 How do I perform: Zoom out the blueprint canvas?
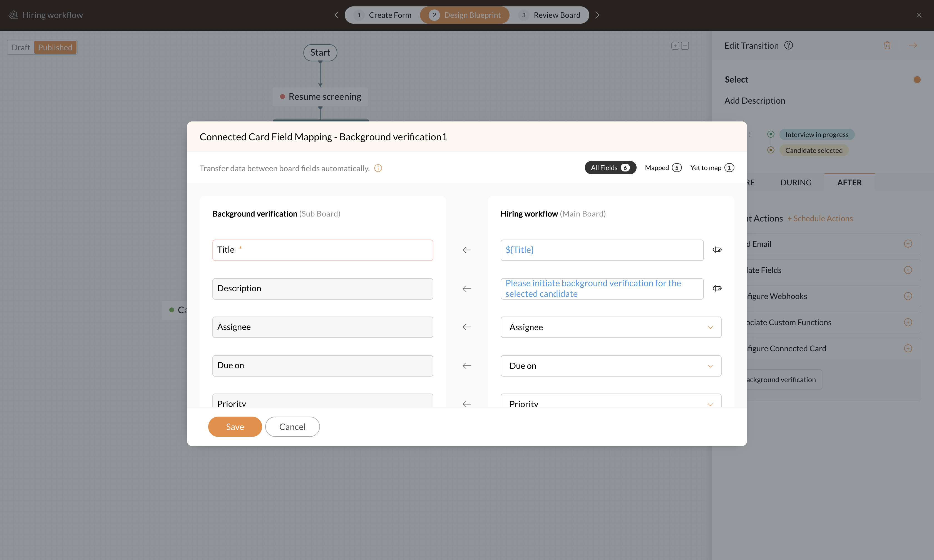tap(685, 46)
